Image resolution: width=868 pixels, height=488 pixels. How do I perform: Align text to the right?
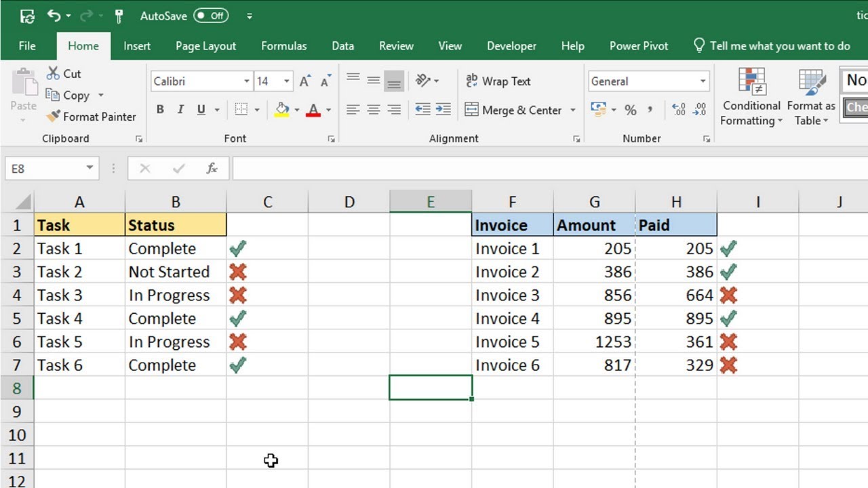[393, 109]
